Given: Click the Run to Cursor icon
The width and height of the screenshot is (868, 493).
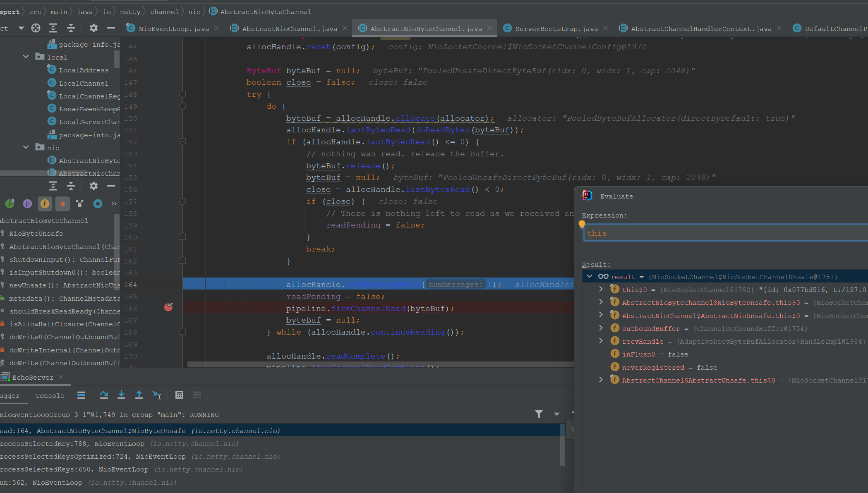Looking at the screenshot, I should click(157, 395).
